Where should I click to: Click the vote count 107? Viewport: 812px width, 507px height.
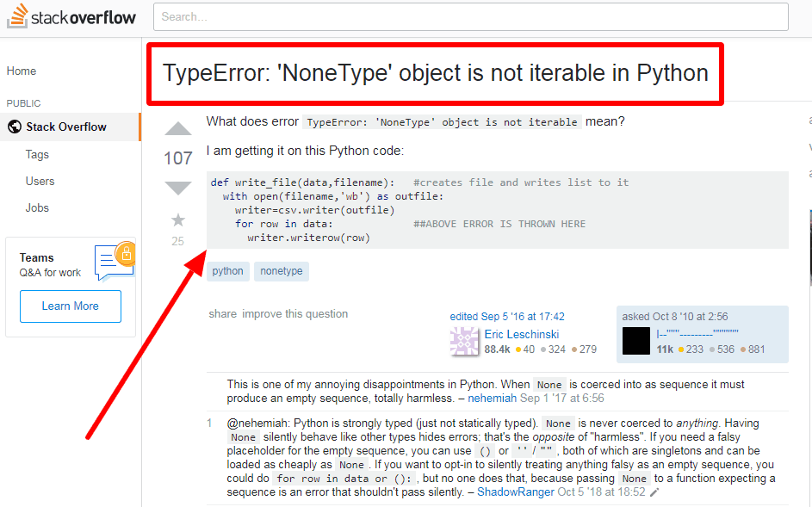coord(178,158)
